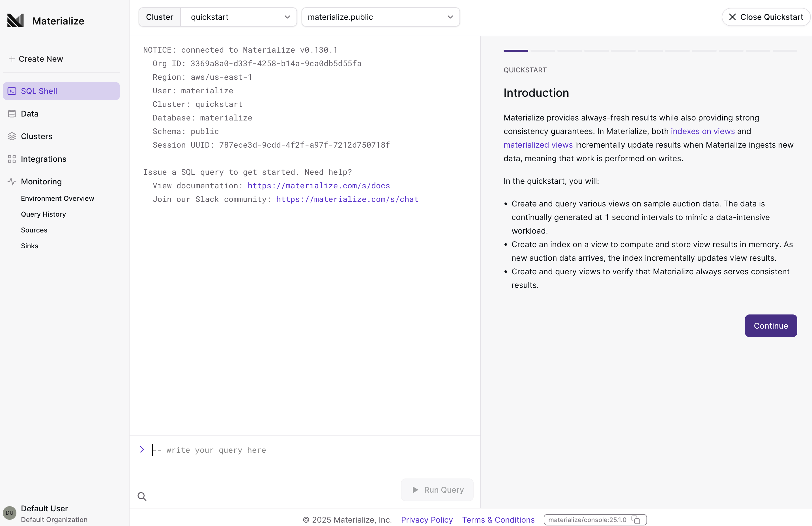The height and width of the screenshot is (526, 812).
Task: Click the Materialize logo icon
Action: 15,21
